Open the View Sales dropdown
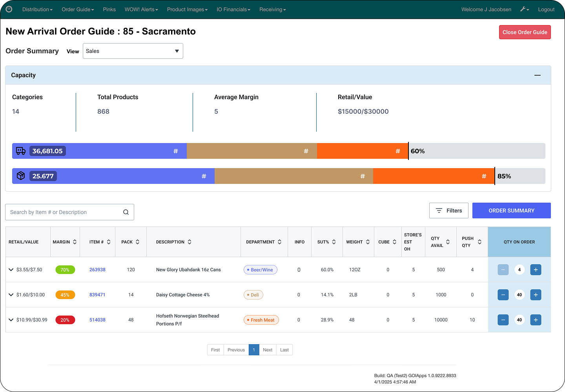Image resolution: width=565 pixels, height=392 pixels. [133, 51]
